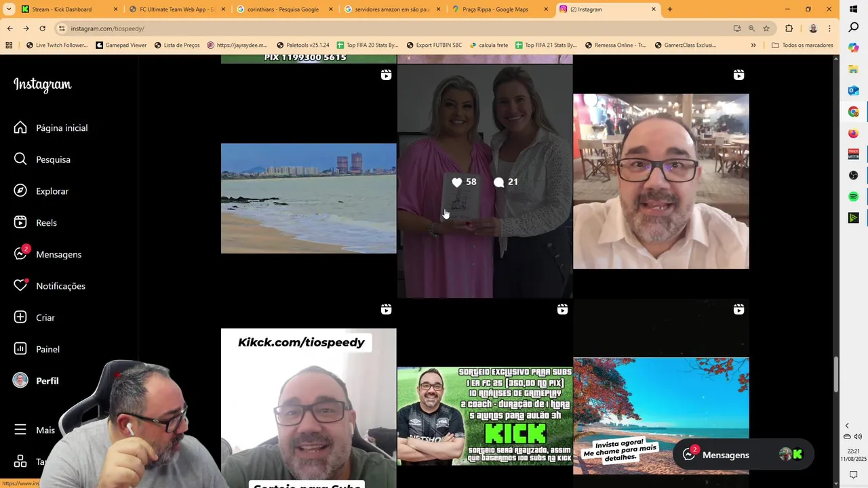
Task: Open the apps grid in bookmarks bar
Action: pos(9,45)
